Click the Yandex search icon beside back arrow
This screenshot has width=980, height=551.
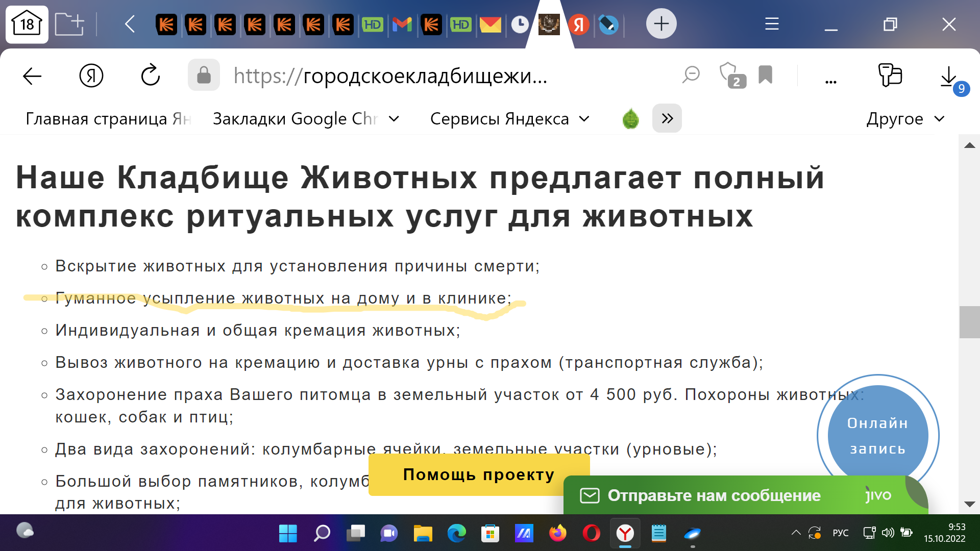[91, 76]
